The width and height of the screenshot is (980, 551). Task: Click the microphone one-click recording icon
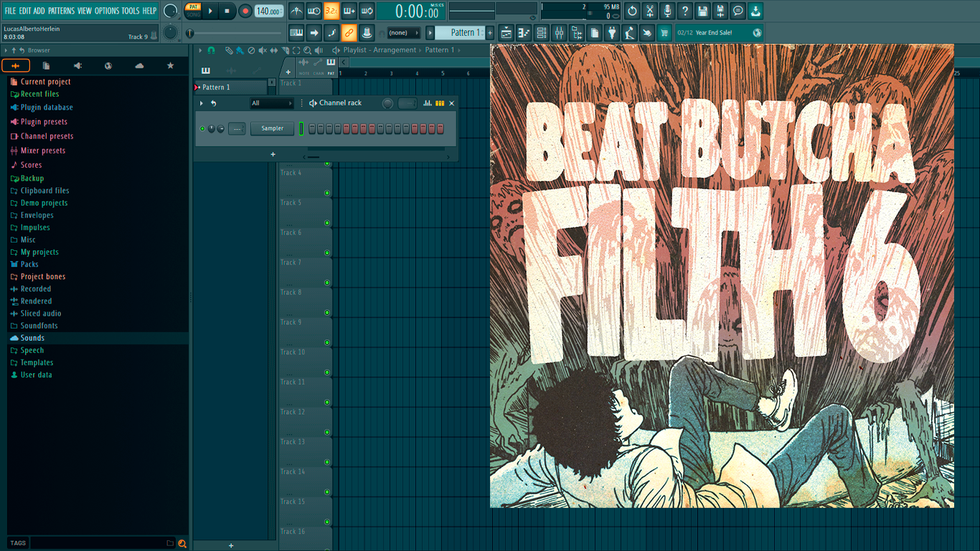[667, 11]
